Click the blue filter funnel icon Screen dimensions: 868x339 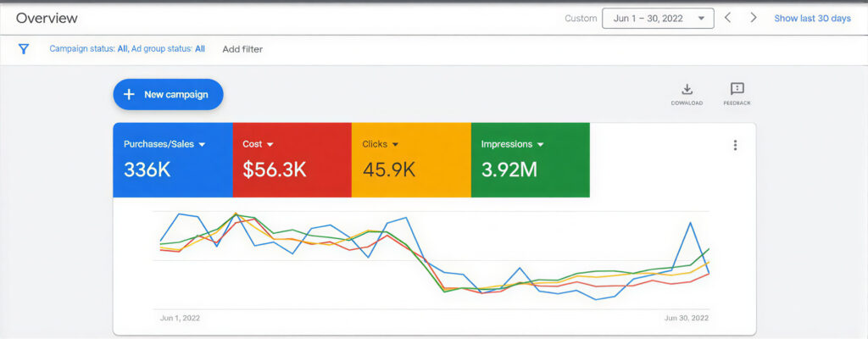[24, 49]
